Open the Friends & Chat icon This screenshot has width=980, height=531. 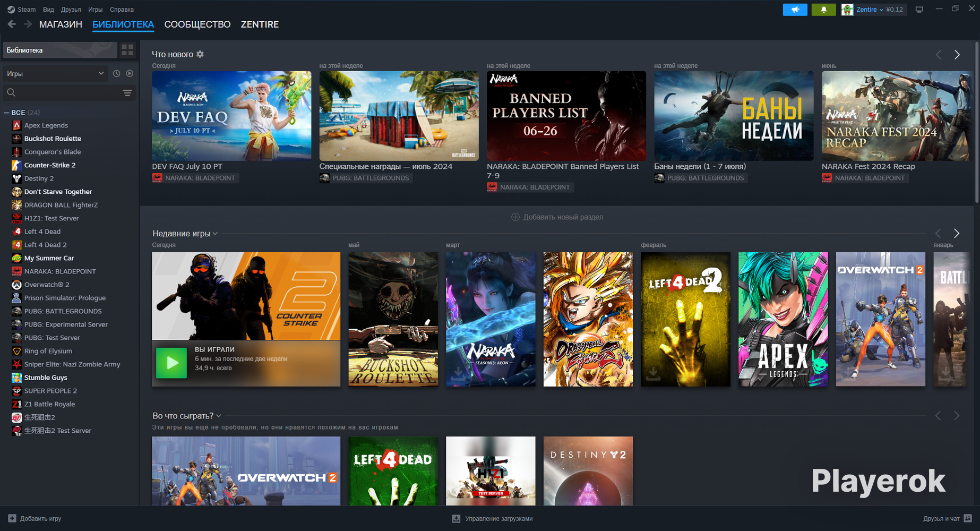[968, 518]
